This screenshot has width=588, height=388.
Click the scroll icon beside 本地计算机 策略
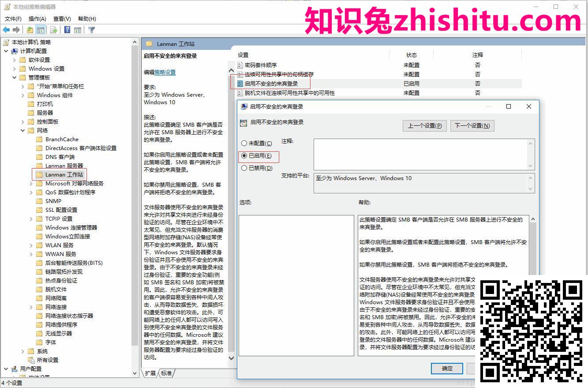(x=6, y=42)
